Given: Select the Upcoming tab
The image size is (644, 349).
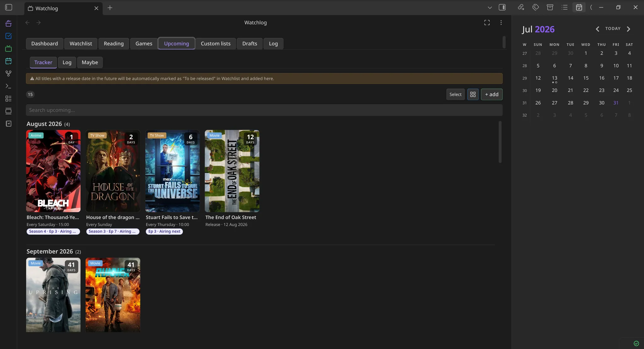Looking at the screenshot, I should pyautogui.click(x=176, y=44).
